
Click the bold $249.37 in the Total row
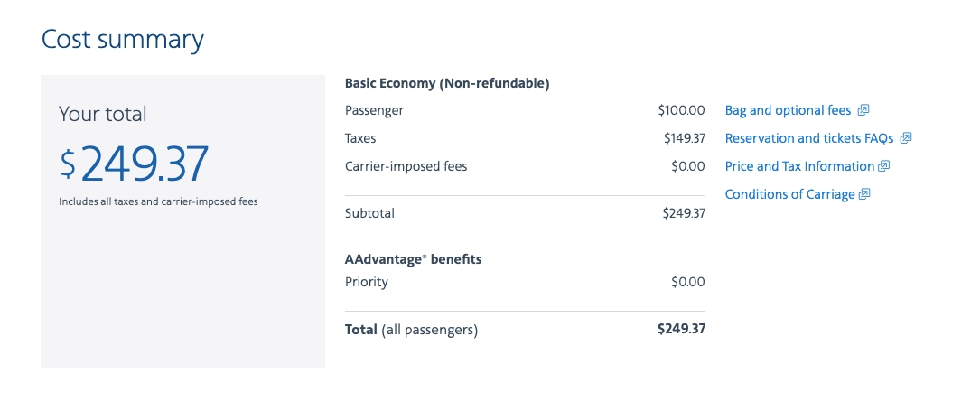click(x=681, y=329)
